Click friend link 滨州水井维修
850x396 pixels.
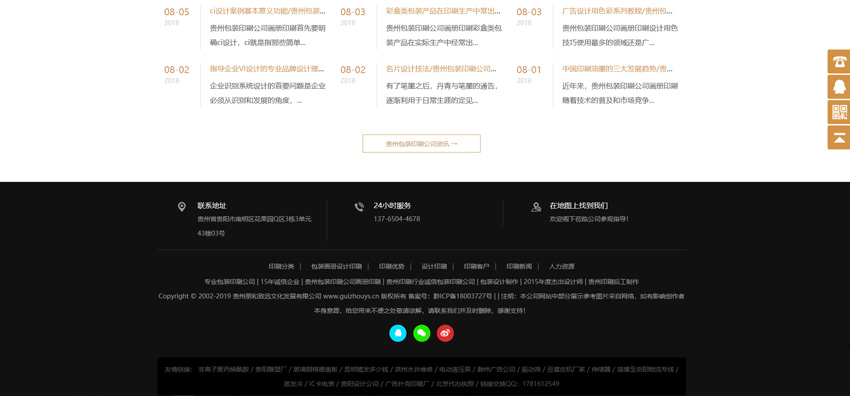414,369
